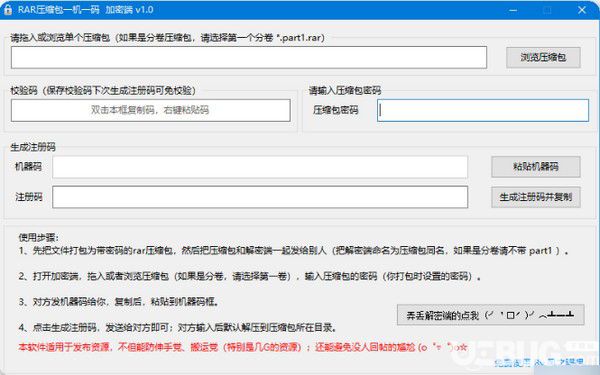The width and height of the screenshot is (600, 375).
Task: Click the 注册码 output field
Action: pyautogui.click(x=260, y=197)
